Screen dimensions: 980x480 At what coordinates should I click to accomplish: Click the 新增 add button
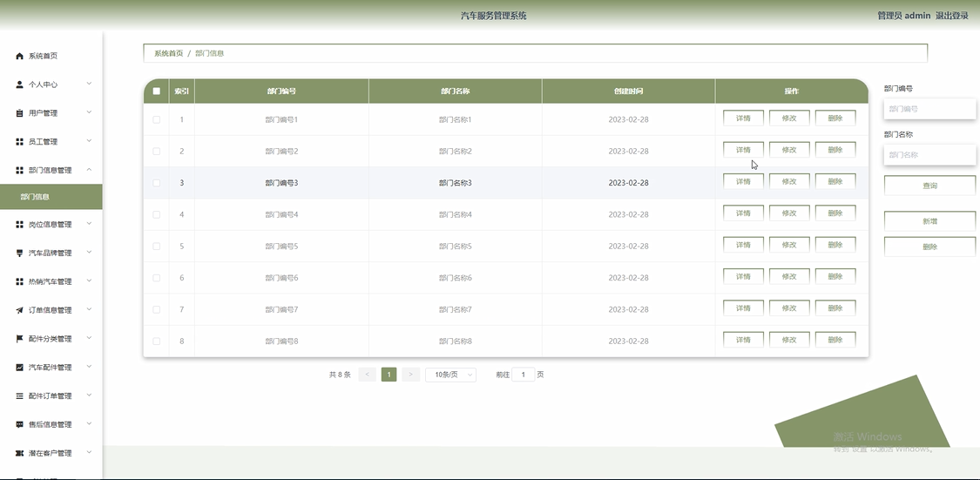tap(930, 221)
